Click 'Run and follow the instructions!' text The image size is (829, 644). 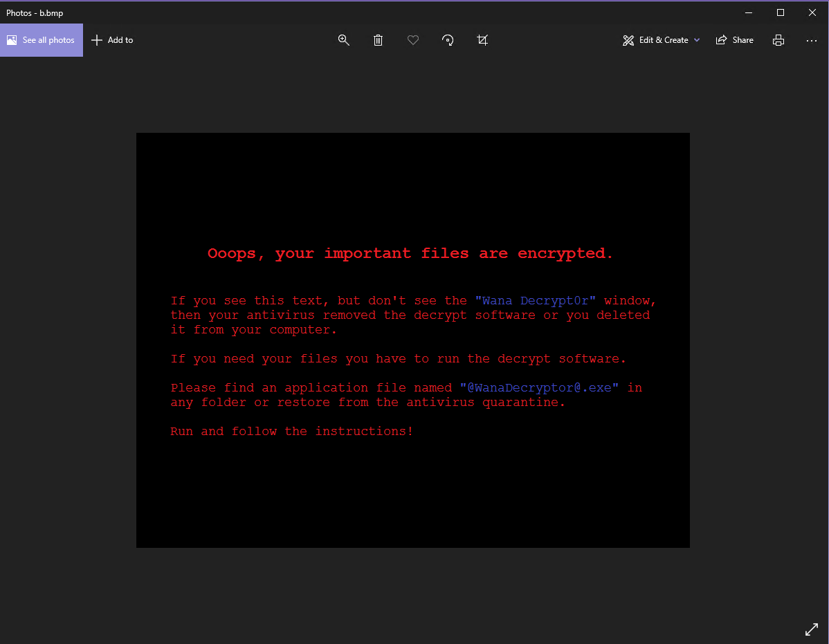click(x=291, y=431)
